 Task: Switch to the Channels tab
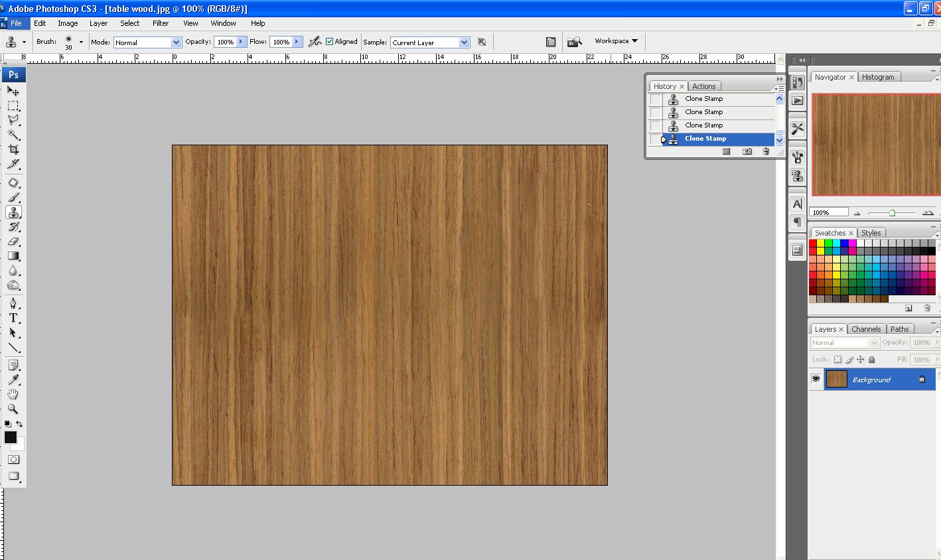pos(866,328)
